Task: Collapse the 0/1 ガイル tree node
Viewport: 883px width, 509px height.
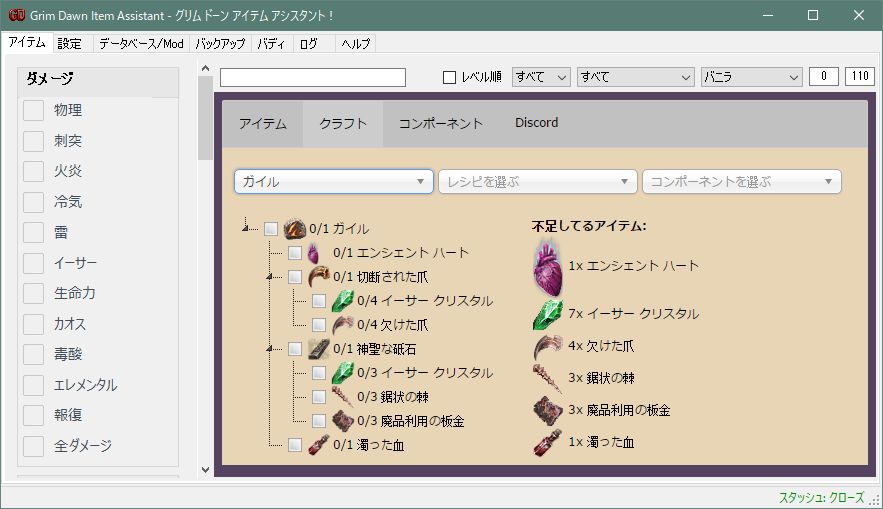Action: (246, 228)
